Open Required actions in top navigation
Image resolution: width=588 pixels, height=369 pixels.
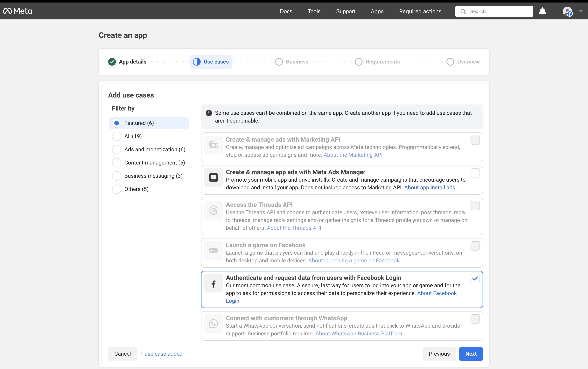point(420,11)
